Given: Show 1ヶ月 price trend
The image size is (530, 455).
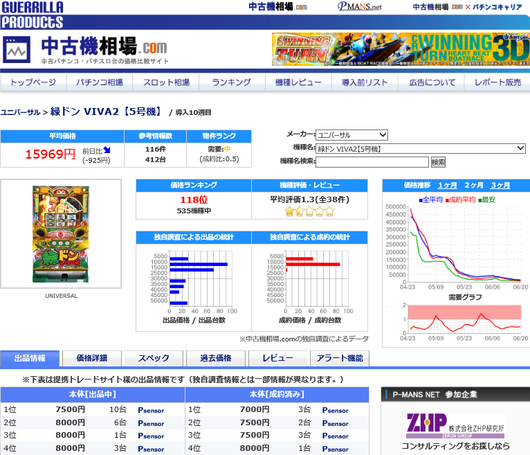Looking at the screenshot, I should point(447,185).
